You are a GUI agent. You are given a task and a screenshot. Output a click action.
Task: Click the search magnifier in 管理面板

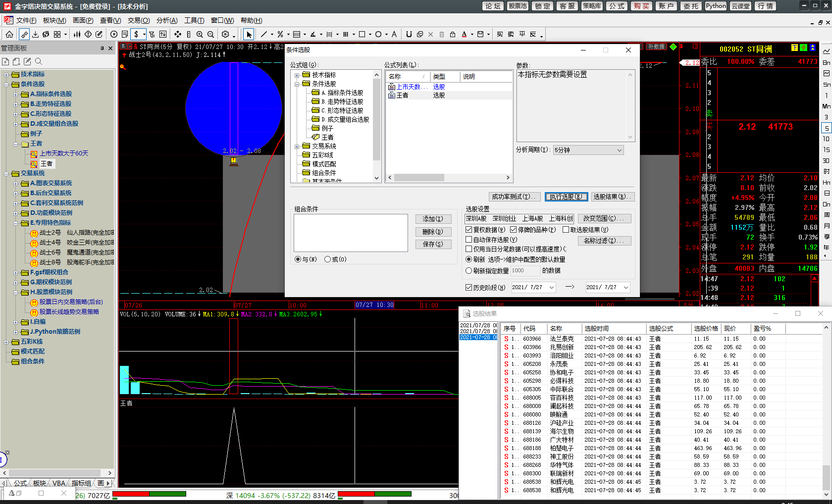(38, 61)
